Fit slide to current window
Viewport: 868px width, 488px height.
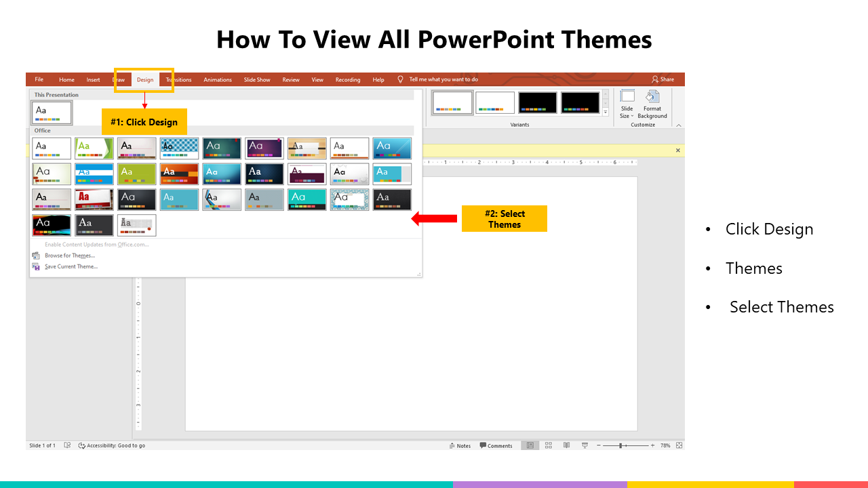click(679, 445)
